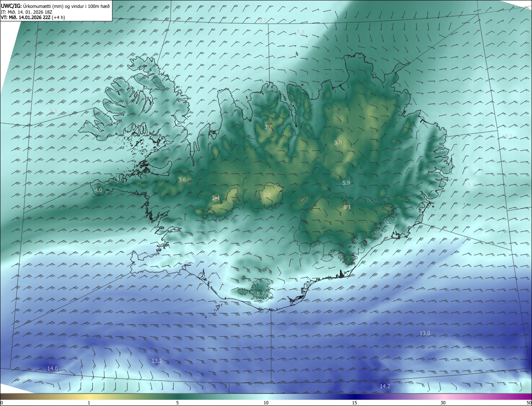Click the title 'Úrkomumætti (mm) og vindur í 100m hæð'
Image resolution: width=532 pixels, height=406 pixels.
coord(66,6)
